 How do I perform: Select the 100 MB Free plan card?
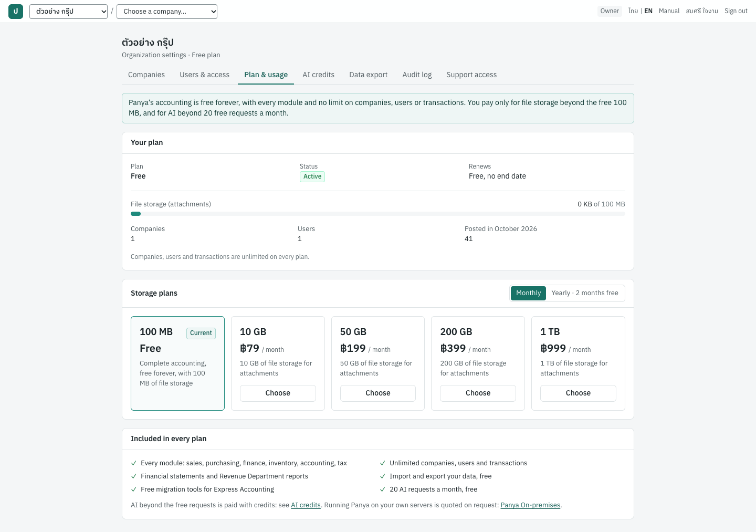[x=177, y=363]
